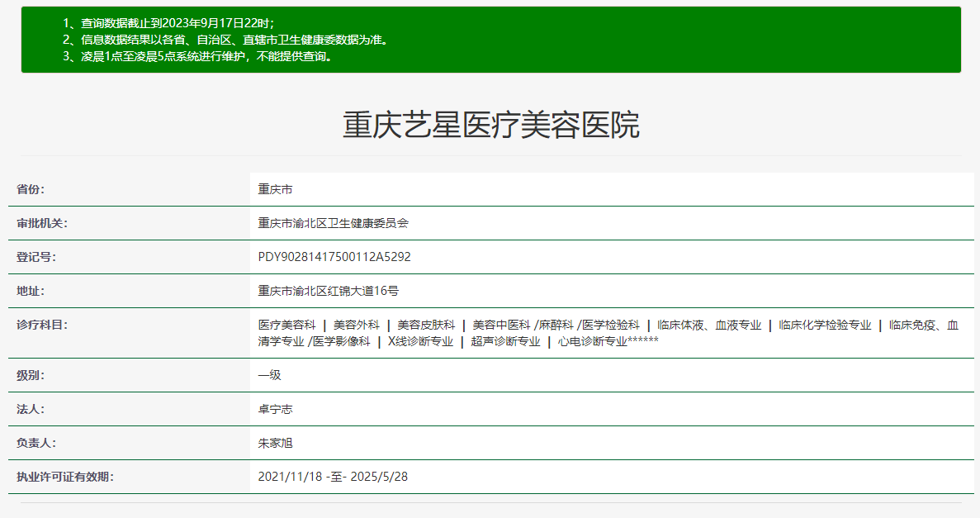The height and width of the screenshot is (518, 980).
Task: Click the notice line 查询数据截止到2023年9月17日22时
Action: [168, 23]
